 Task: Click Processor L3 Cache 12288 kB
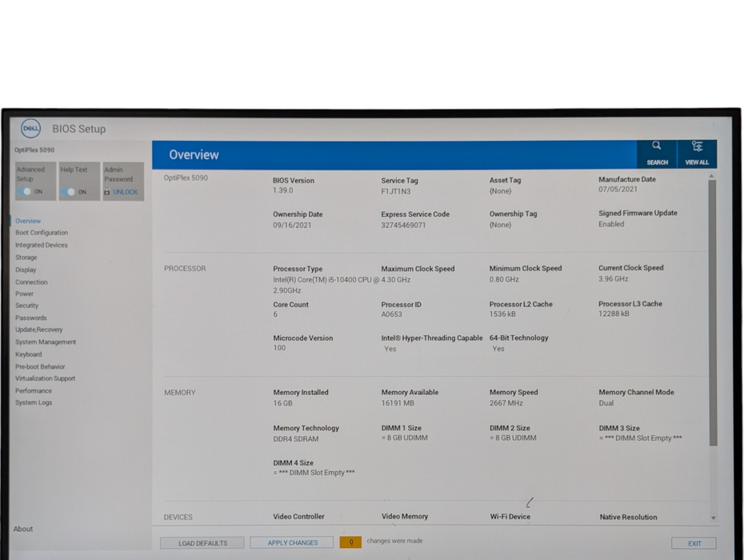pos(614,314)
